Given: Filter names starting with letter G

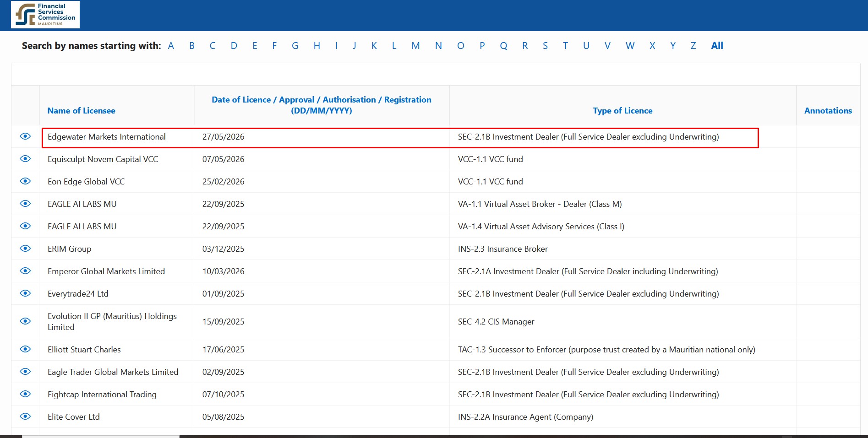Looking at the screenshot, I should [x=295, y=46].
